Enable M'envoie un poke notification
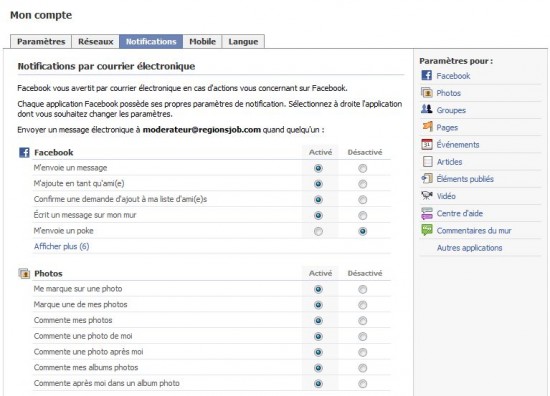 [318, 231]
